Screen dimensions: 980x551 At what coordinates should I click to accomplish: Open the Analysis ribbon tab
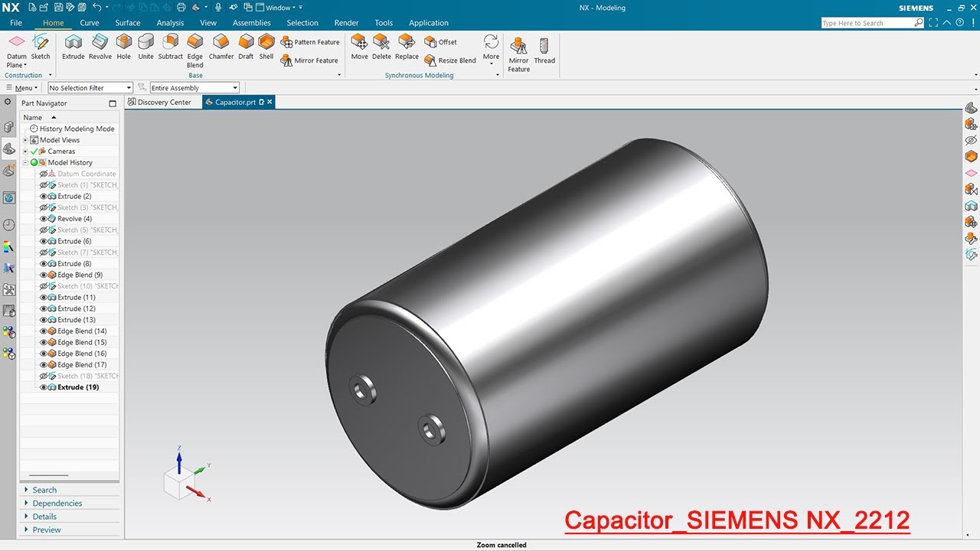coord(170,23)
